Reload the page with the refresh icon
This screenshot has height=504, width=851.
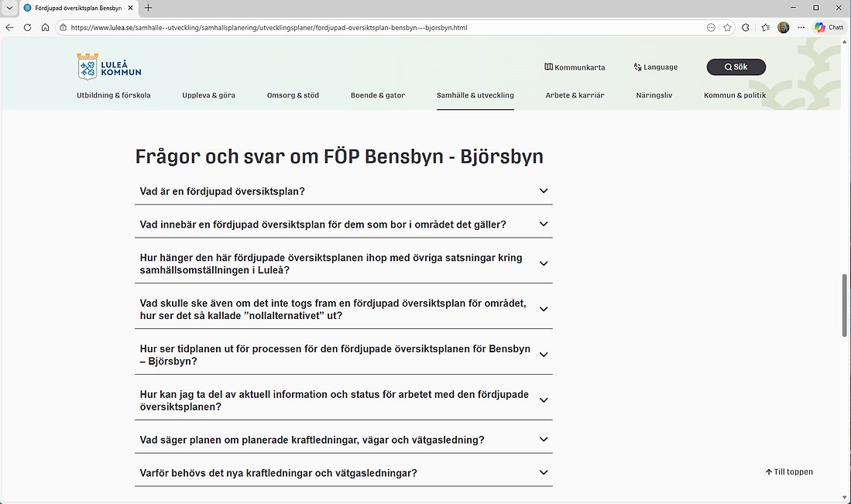pyautogui.click(x=27, y=27)
